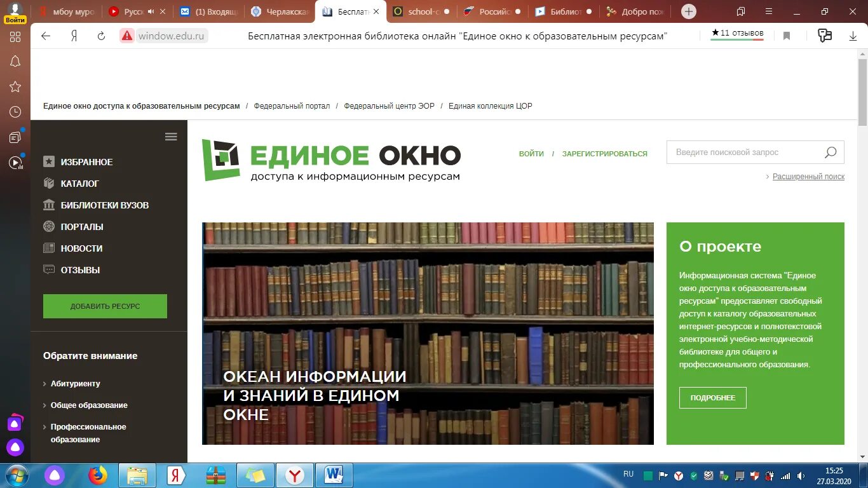Image resolution: width=868 pixels, height=488 pixels.
Task: Click the Alice assistant purple circle in sidebar
Action: click(x=15, y=447)
